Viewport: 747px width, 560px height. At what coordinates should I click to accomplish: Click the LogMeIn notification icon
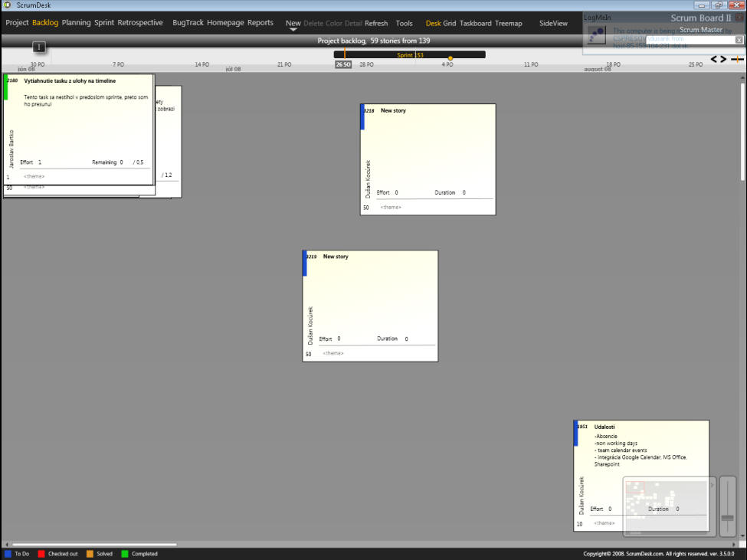click(x=597, y=36)
